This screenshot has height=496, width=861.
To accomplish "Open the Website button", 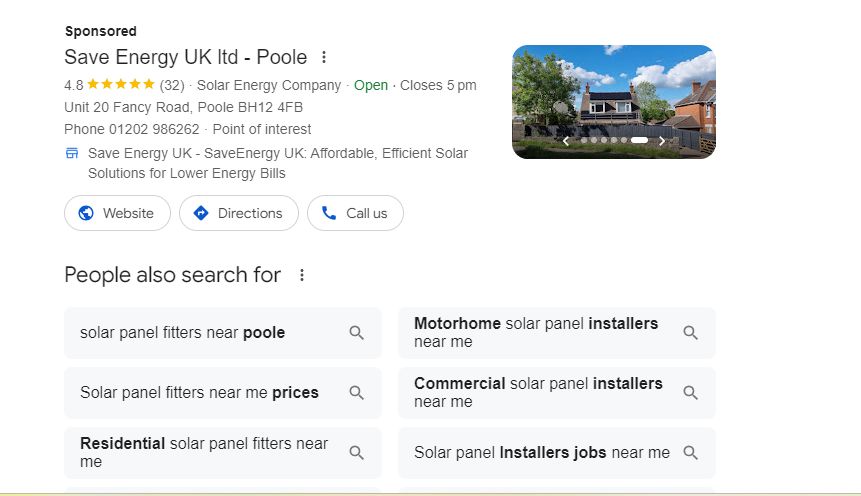I will tap(117, 213).
